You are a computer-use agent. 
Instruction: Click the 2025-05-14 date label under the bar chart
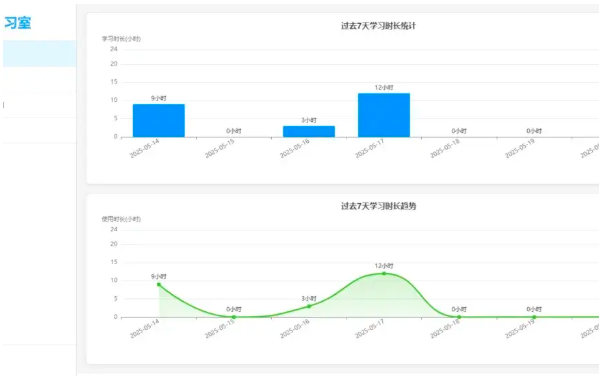click(145, 149)
